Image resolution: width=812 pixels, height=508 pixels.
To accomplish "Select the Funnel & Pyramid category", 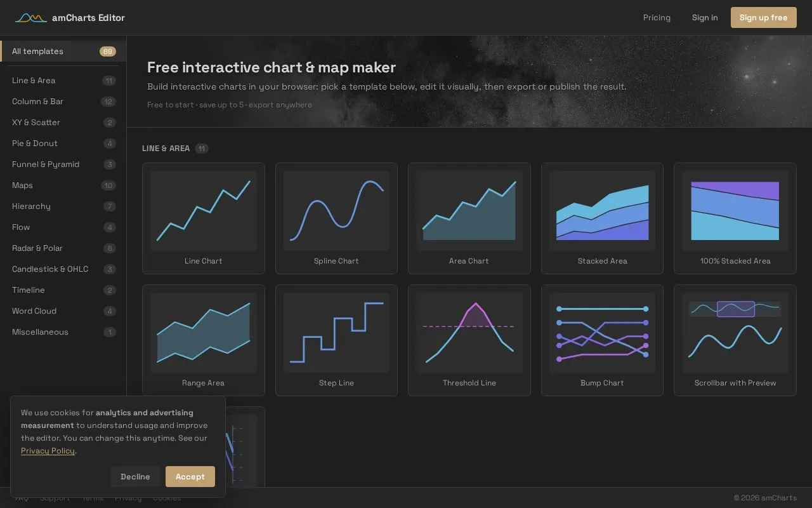I will click(63, 164).
